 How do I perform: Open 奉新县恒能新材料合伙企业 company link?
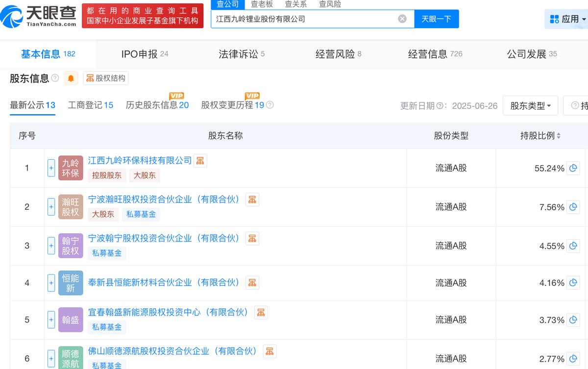166,282
